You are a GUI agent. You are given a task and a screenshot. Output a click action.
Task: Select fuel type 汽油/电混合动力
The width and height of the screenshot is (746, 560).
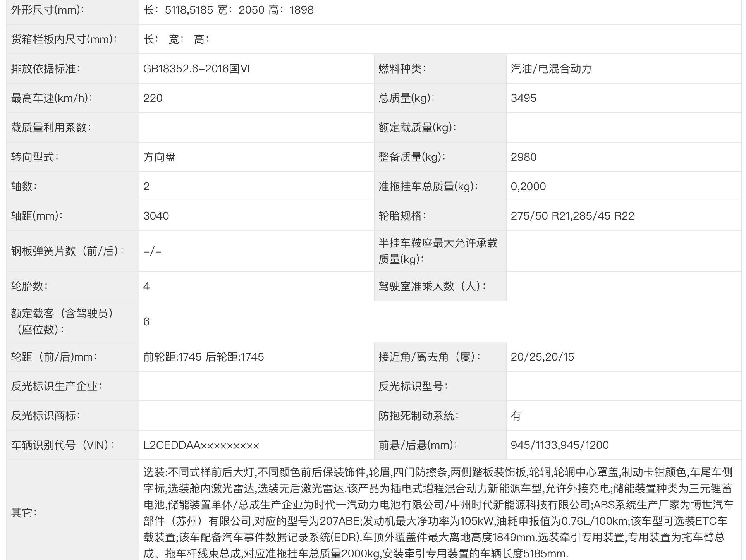coord(551,69)
